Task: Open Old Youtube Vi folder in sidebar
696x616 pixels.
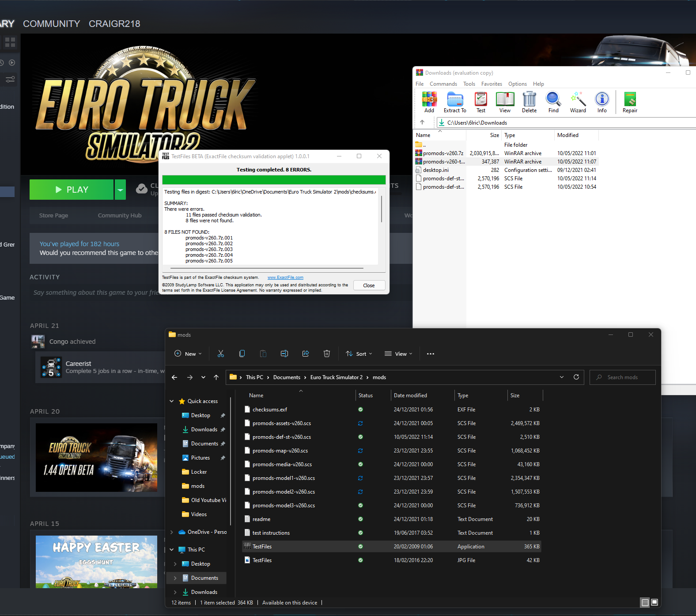Action: pyautogui.click(x=204, y=500)
